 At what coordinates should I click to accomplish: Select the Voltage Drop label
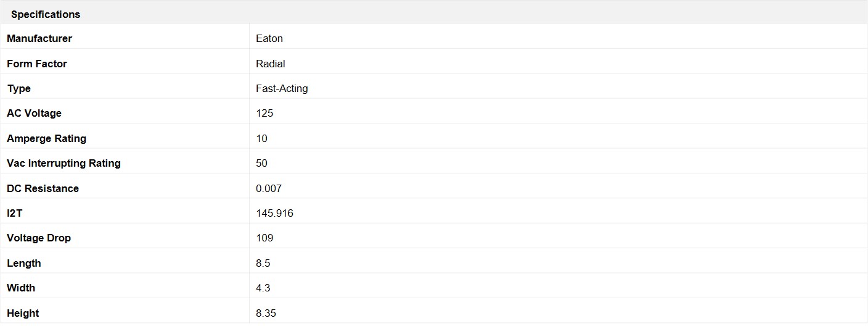coord(39,238)
